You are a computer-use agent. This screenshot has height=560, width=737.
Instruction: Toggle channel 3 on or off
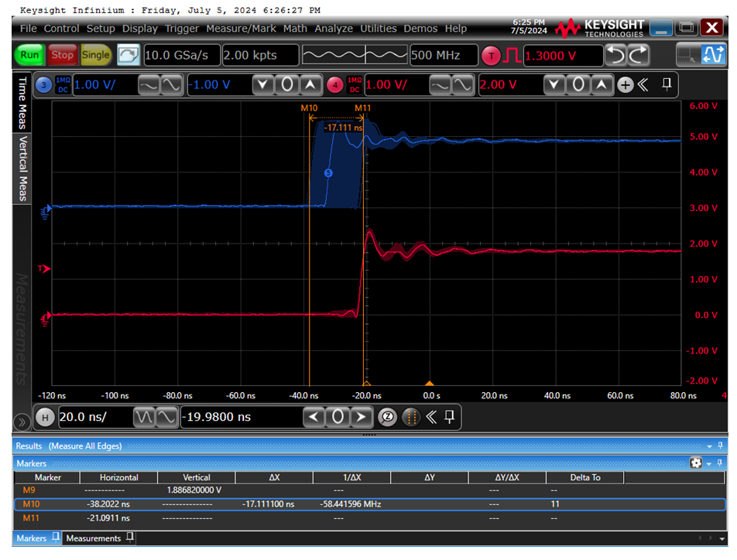point(43,85)
